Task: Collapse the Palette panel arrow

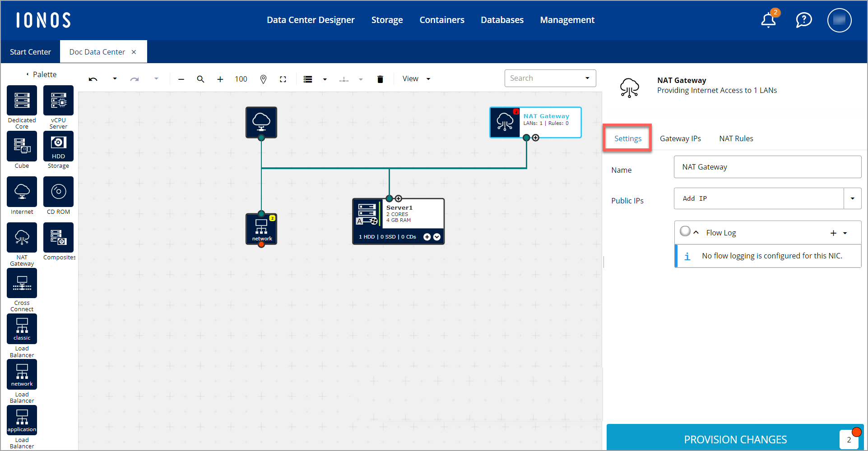Action: pyautogui.click(x=28, y=74)
